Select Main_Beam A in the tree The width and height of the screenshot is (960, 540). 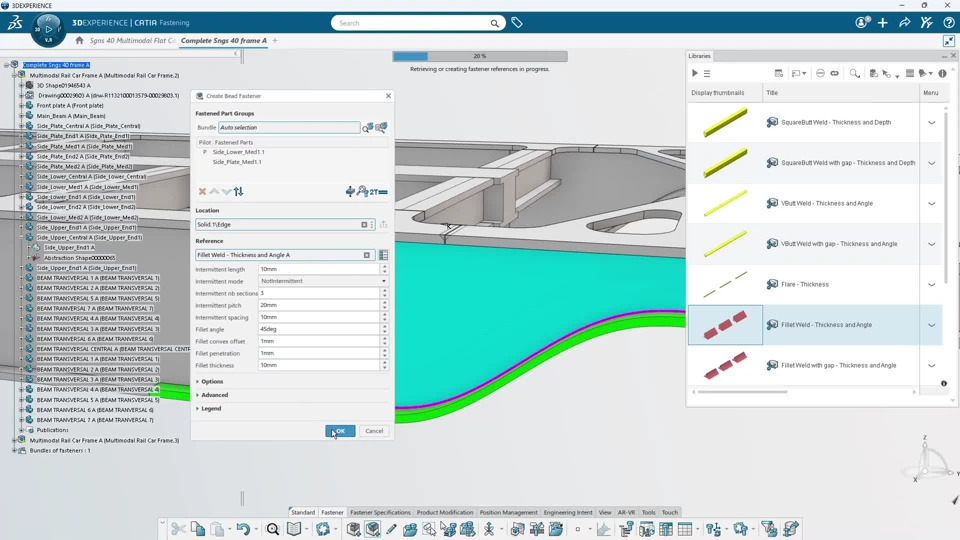pyautogui.click(x=70, y=116)
